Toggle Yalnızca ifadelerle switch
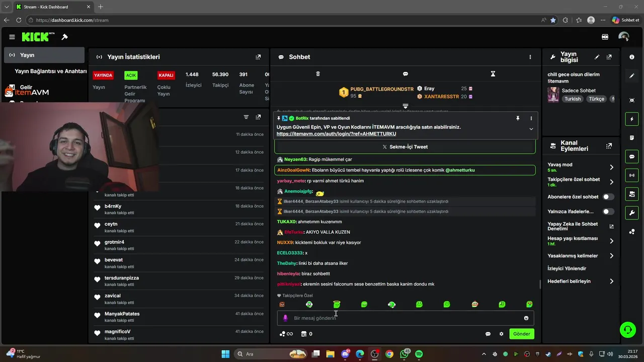644x362 pixels. (609, 212)
